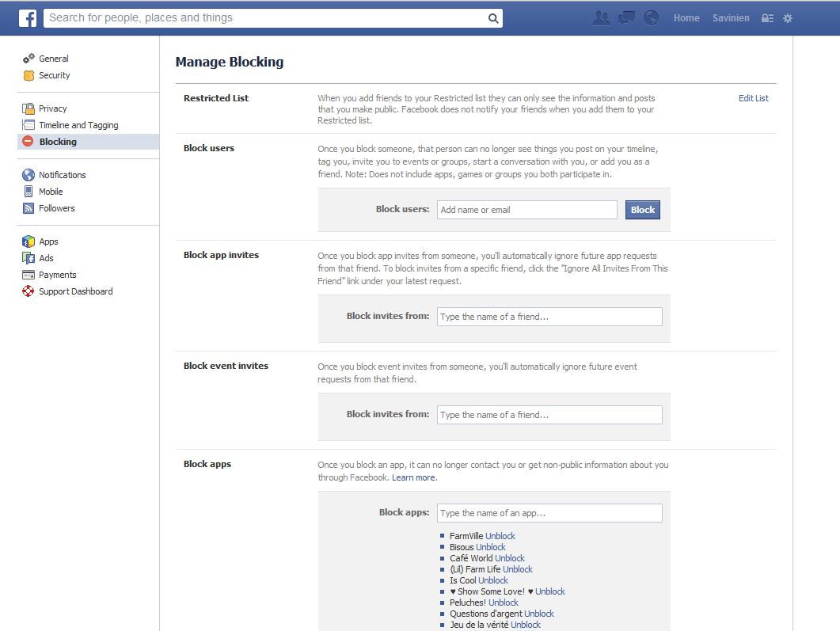
Task: Open notifications globe icon in top bar
Action: tap(651, 18)
